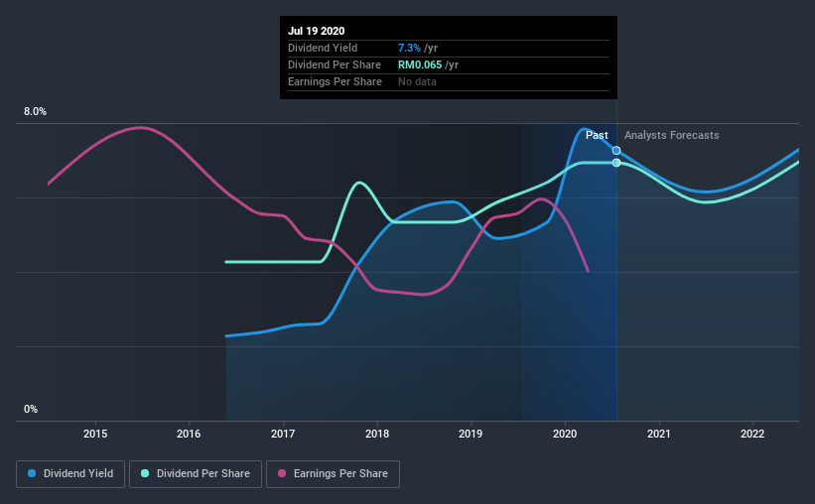Click the pink dot in Earnings Per Share legend
Screen dimensions: 815x504
click(282, 473)
